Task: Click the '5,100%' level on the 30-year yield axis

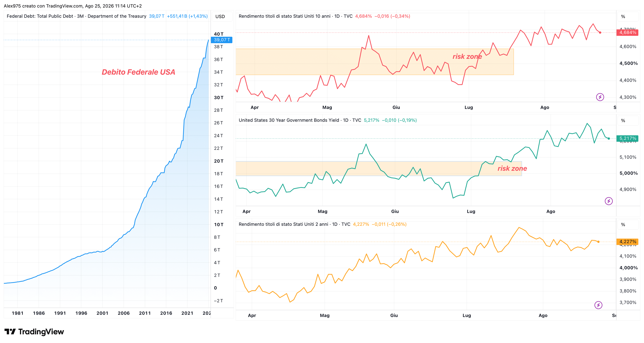Action: click(x=628, y=157)
